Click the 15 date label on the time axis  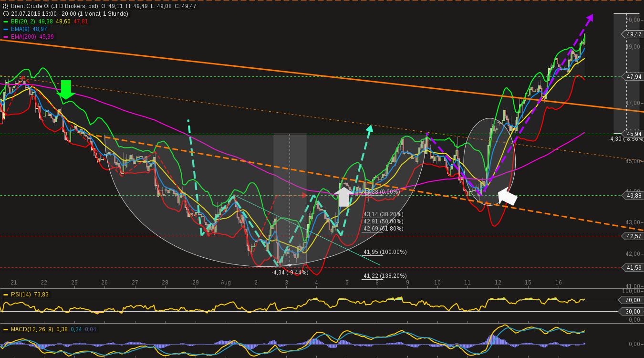[528, 283]
